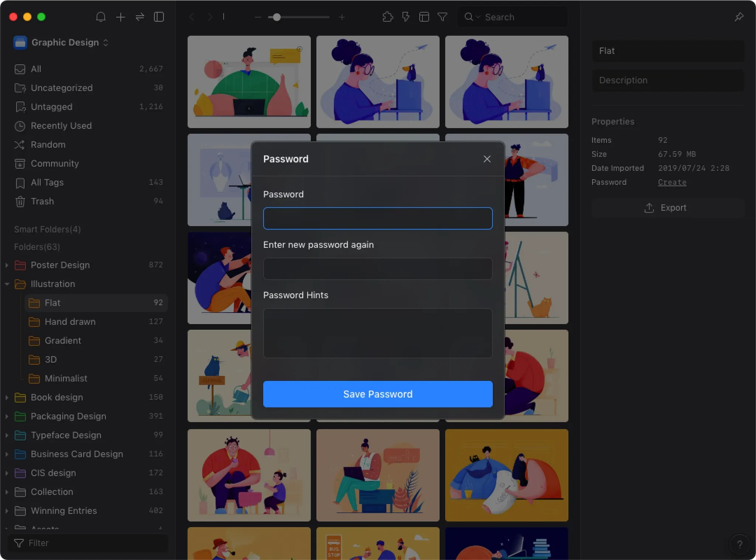Open the plugins puzzle icon
The height and width of the screenshot is (560, 756).
388,17
